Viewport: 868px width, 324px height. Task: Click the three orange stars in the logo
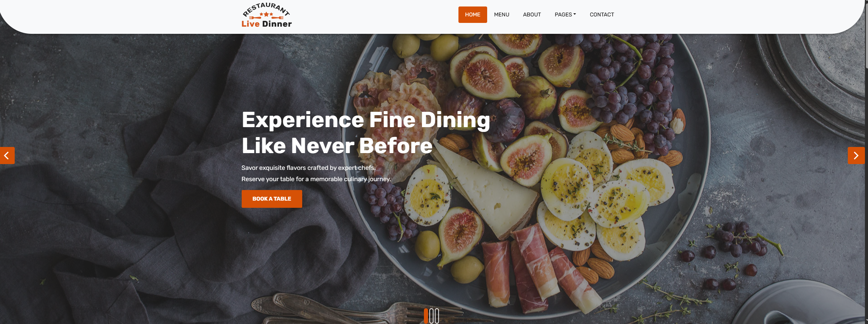(x=266, y=14)
